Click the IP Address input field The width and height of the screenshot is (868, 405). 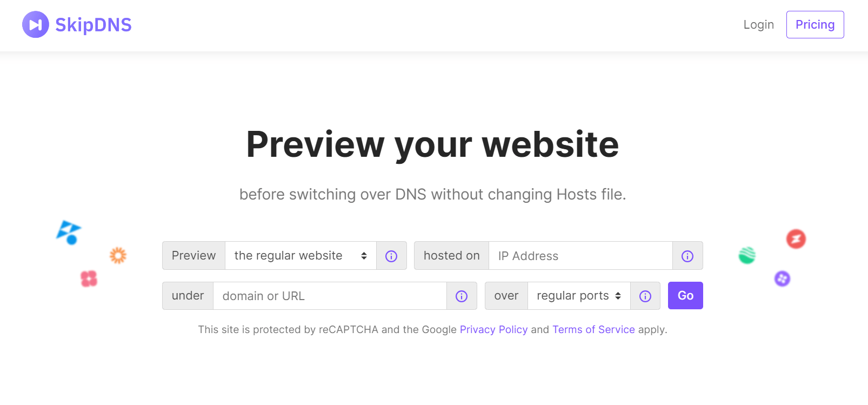pyautogui.click(x=578, y=256)
